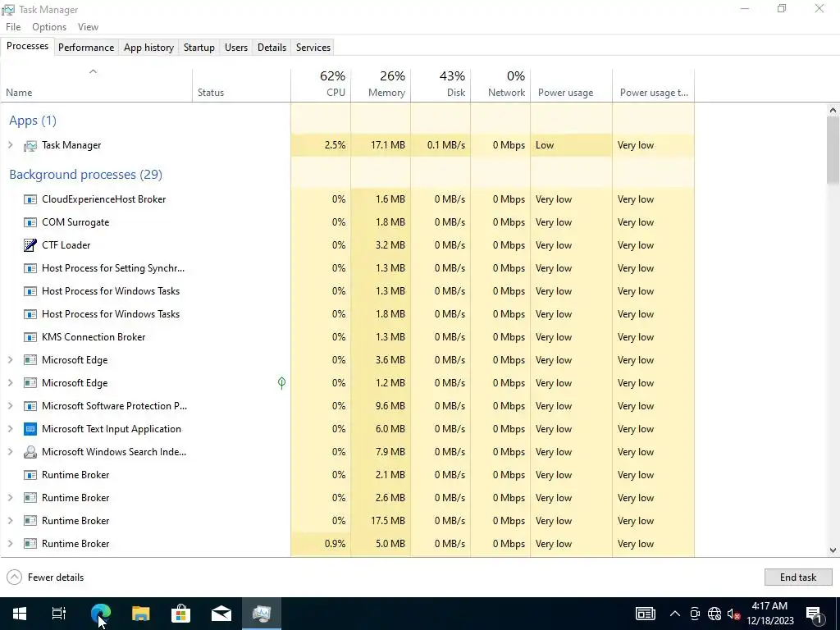Open File Explorer from the taskbar
840x630 pixels.
tap(140, 614)
